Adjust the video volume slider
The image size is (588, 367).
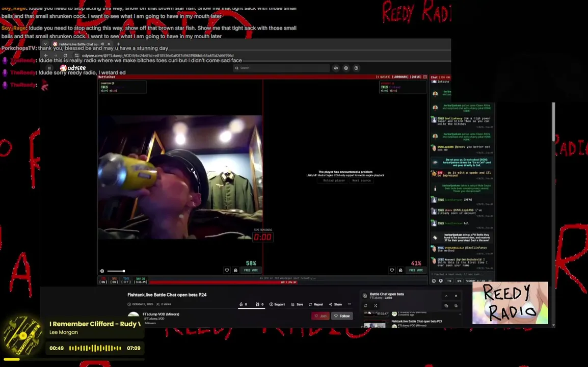click(x=116, y=271)
